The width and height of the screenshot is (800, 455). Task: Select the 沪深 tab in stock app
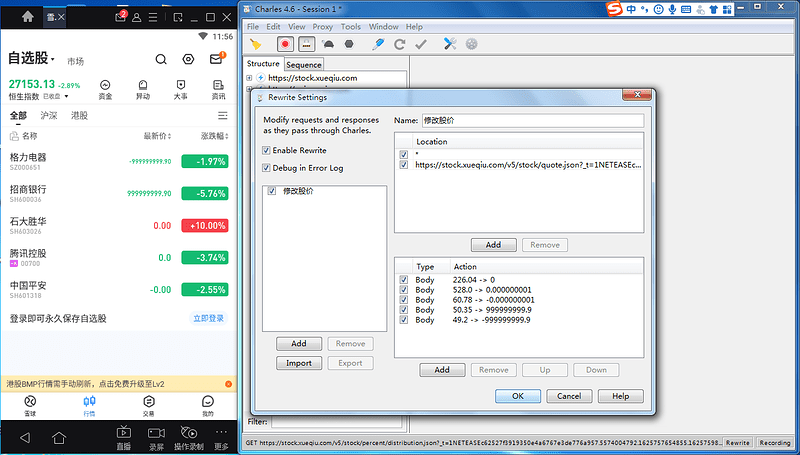[x=49, y=116]
